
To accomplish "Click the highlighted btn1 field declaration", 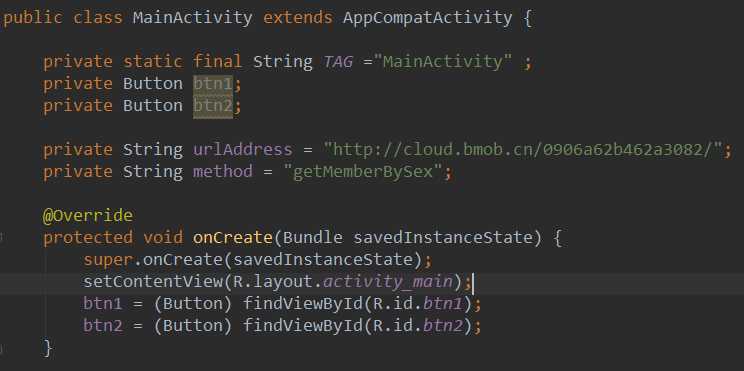I will tap(213, 83).
